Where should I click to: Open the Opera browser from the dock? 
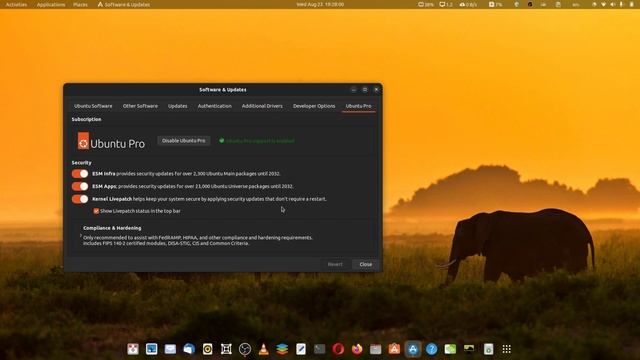coord(338,349)
